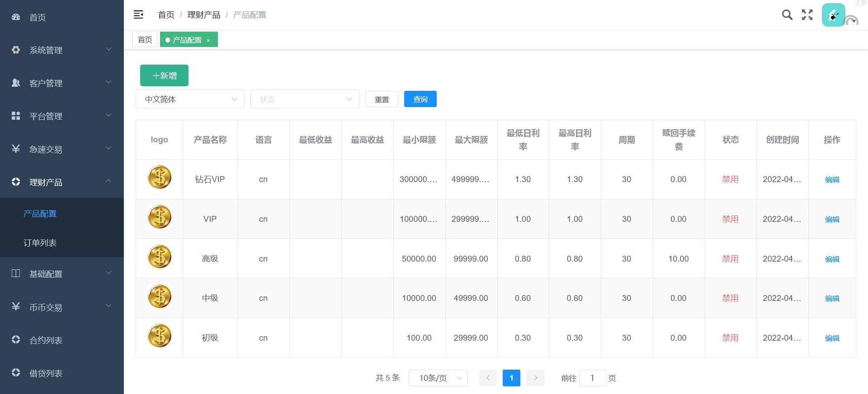Switch to the 首页 tab
868x394 pixels.
click(145, 40)
